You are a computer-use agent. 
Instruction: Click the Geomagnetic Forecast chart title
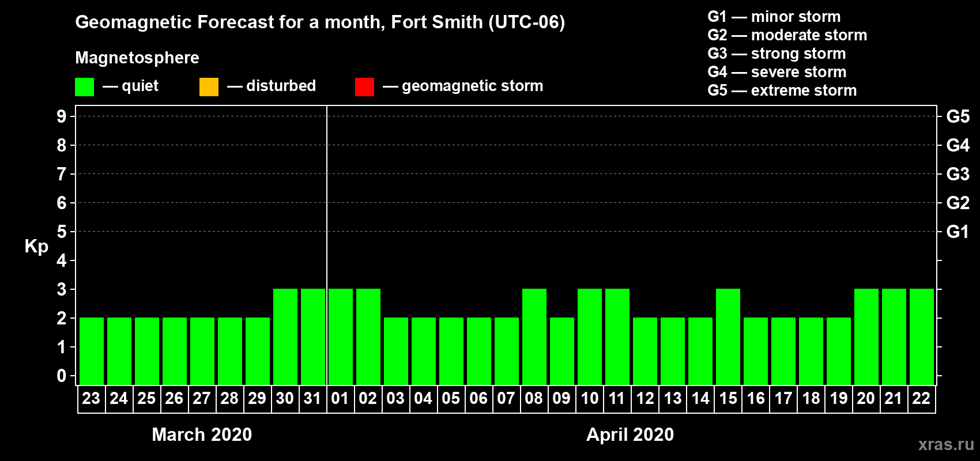tap(320, 22)
